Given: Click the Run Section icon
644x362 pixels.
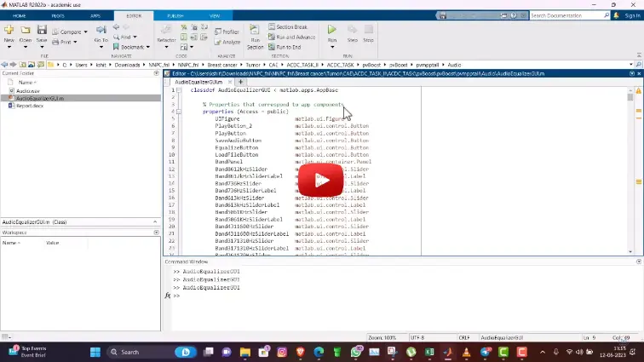Looking at the screenshot, I should [255, 32].
